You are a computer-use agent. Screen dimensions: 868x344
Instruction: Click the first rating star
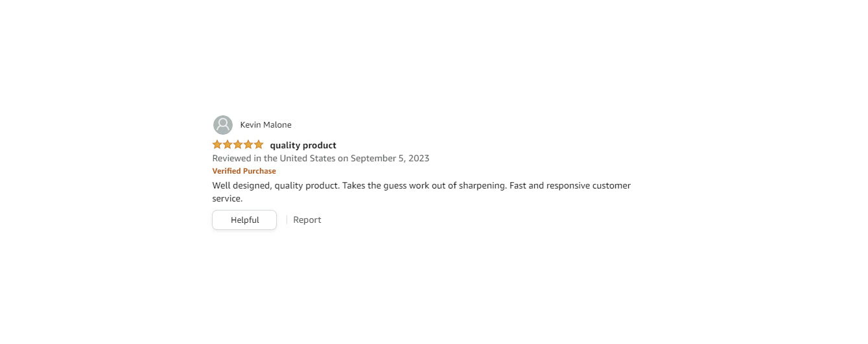(217, 144)
